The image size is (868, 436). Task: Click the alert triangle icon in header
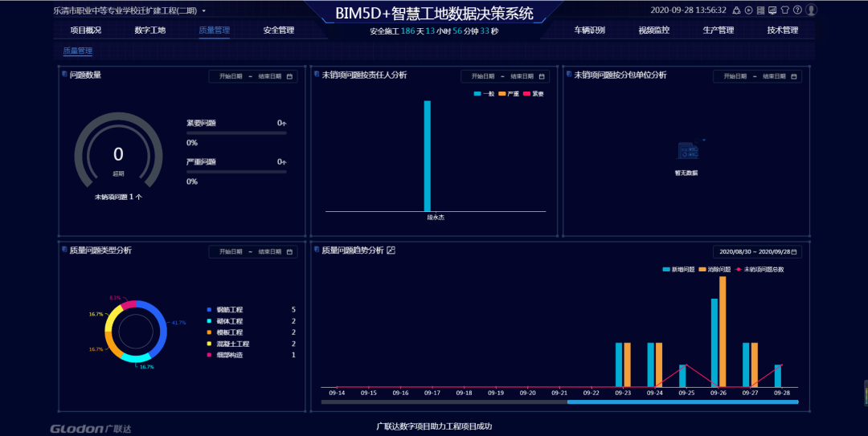(736, 10)
